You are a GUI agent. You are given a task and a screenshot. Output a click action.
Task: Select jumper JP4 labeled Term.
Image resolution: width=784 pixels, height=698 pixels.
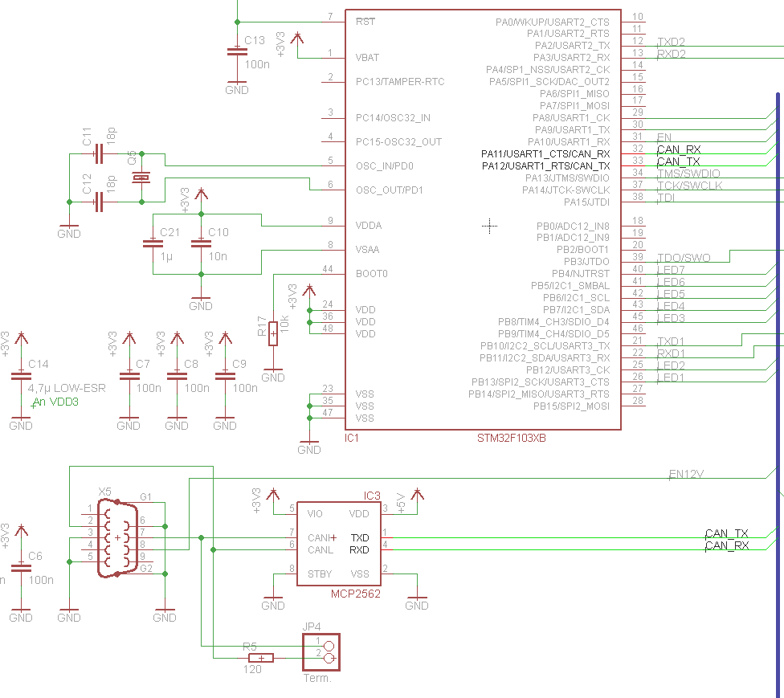coord(320,651)
